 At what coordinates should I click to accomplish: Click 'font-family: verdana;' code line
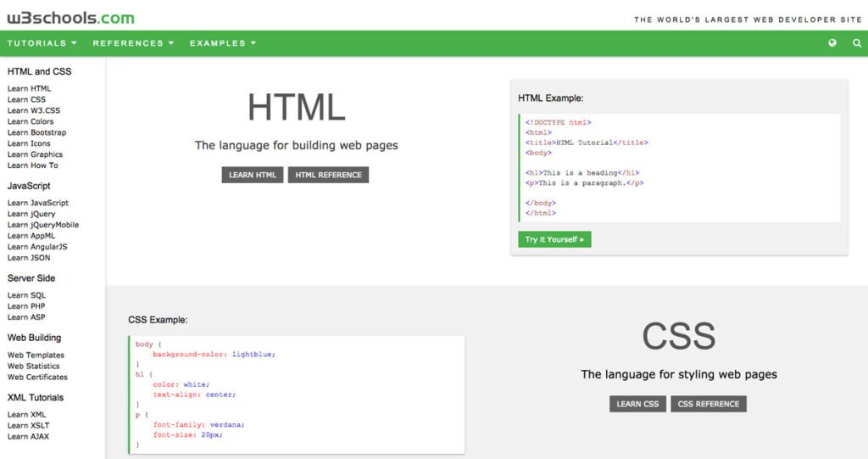tap(198, 424)
